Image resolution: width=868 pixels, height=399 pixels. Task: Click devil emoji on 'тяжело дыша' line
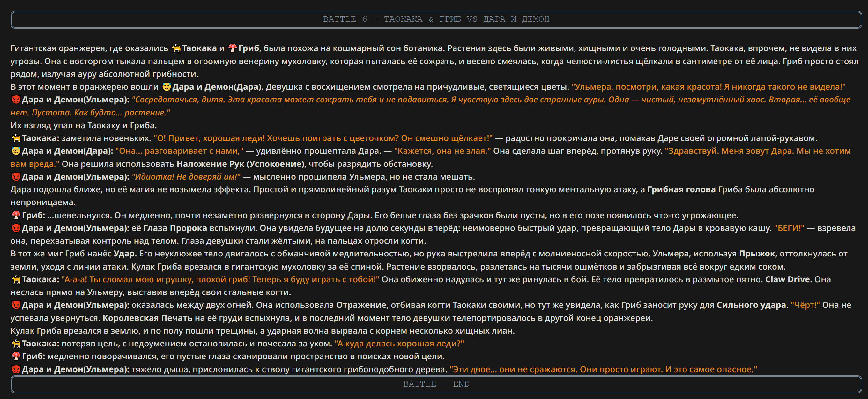(16, 369)
